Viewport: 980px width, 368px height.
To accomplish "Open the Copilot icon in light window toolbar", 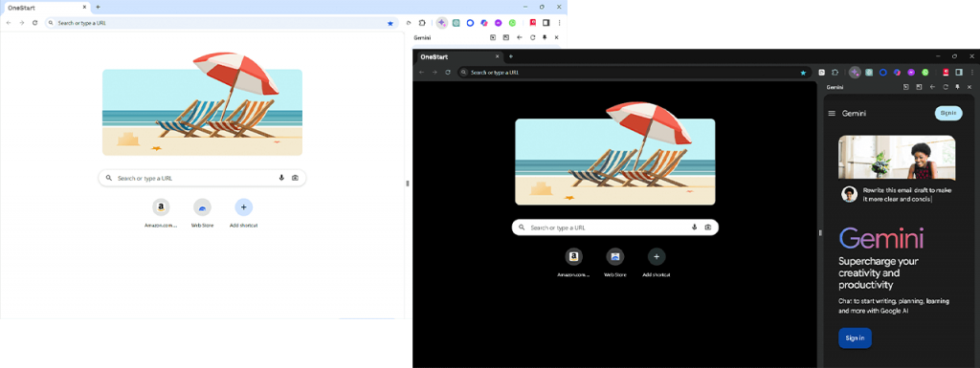I will 484,23.
